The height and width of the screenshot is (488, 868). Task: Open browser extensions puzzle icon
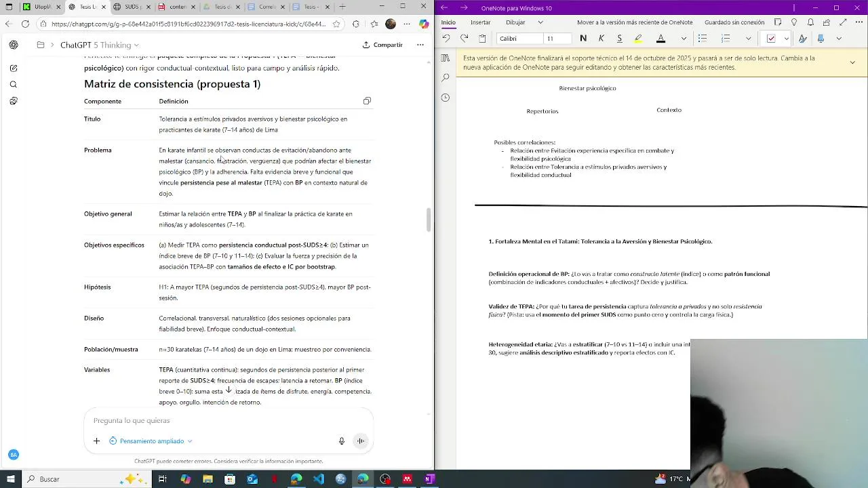coord(356,24)
